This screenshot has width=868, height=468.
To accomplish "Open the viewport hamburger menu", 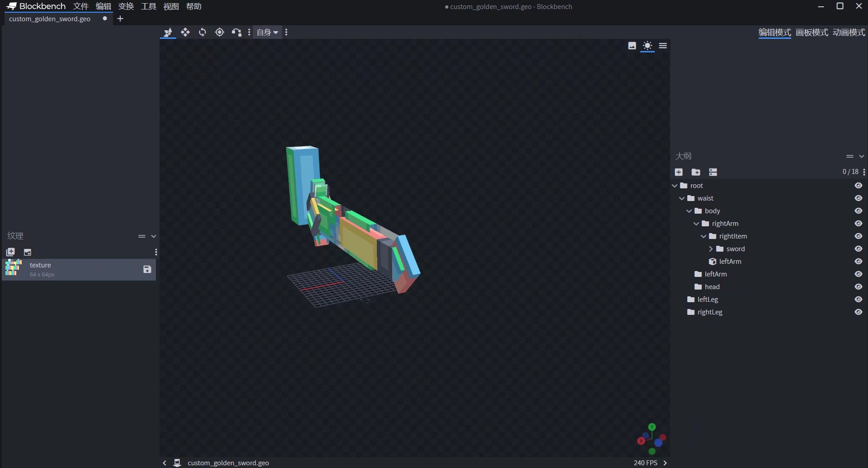I will (x=663, y=46).
